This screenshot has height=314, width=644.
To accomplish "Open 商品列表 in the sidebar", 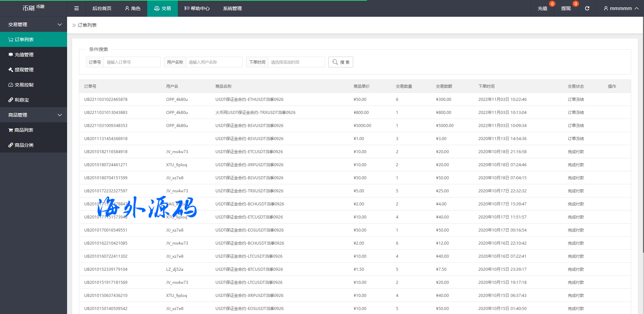I will point(23,130).
